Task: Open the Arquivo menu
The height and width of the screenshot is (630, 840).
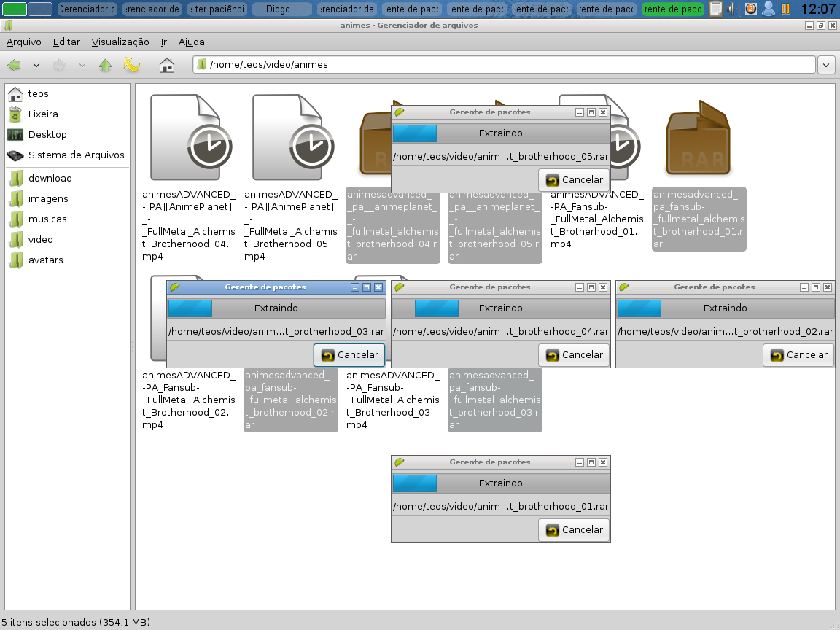Action: pyautogui.click(x=23, y=42)
